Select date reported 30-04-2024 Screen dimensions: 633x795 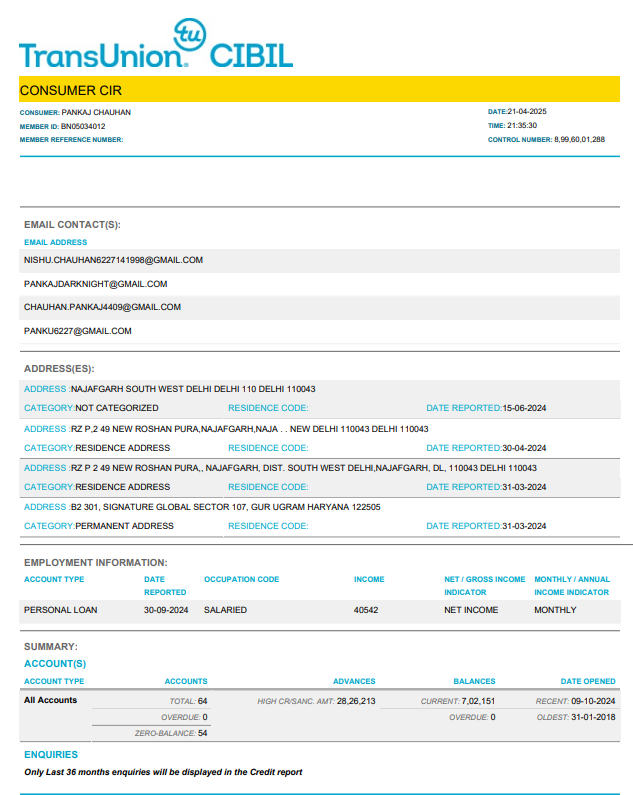pyautogui.click(x=524, y=448)
